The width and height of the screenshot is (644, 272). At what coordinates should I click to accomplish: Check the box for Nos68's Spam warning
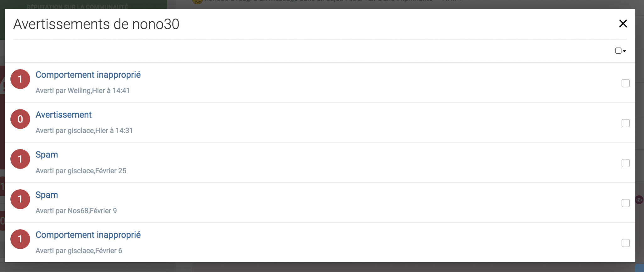click(x=625, y=203)
